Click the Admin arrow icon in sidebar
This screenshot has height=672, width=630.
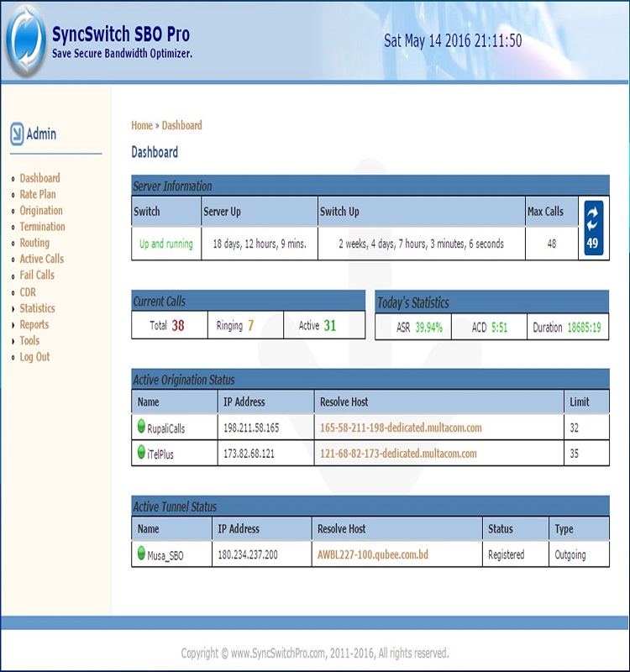coord(17,134)
